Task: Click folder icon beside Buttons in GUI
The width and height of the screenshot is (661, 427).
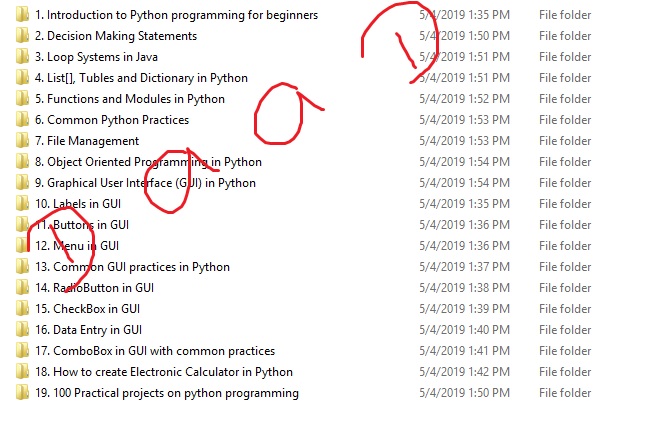Action: [22, 225]
